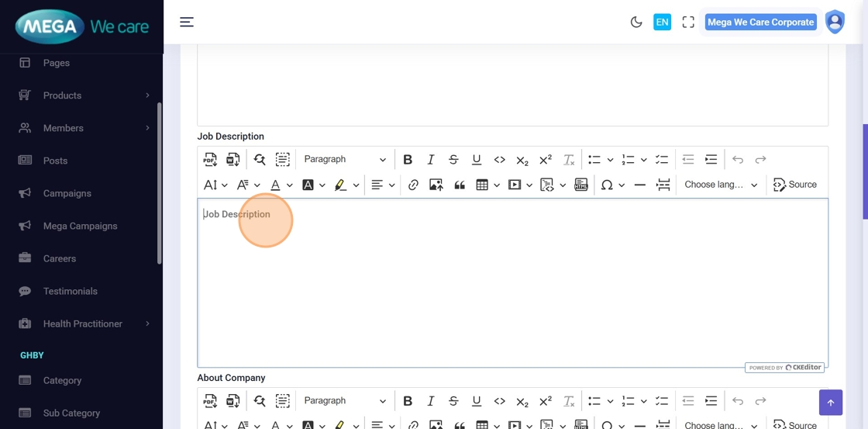Open the user profile avatar icon
Screen dimensions: 868x429
[835, 22]
